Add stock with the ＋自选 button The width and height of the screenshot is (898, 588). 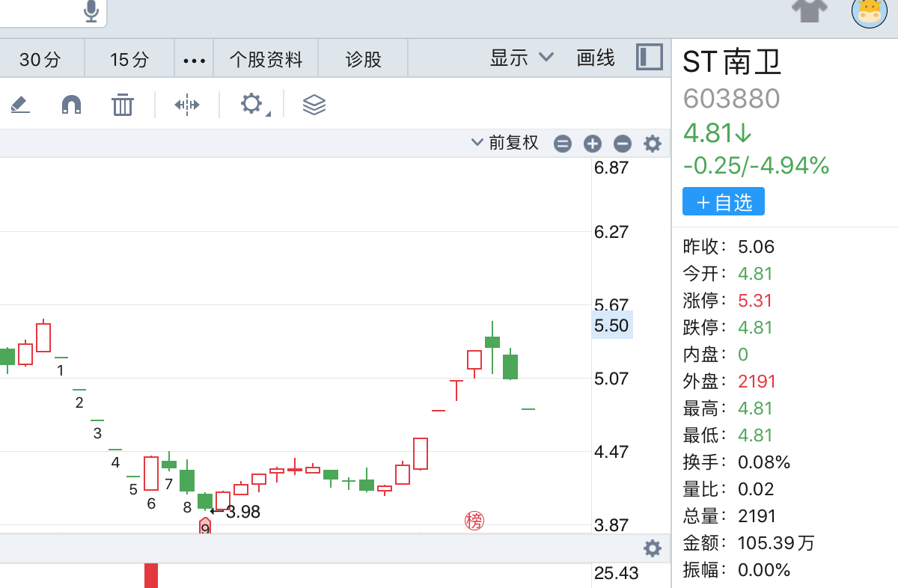point(723,202)
